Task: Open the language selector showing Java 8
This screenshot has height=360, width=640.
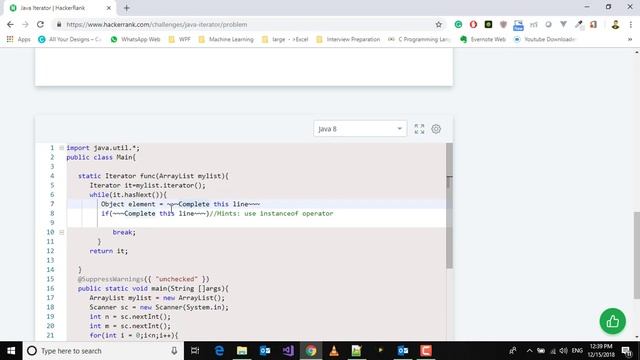Action: point(360,129)
